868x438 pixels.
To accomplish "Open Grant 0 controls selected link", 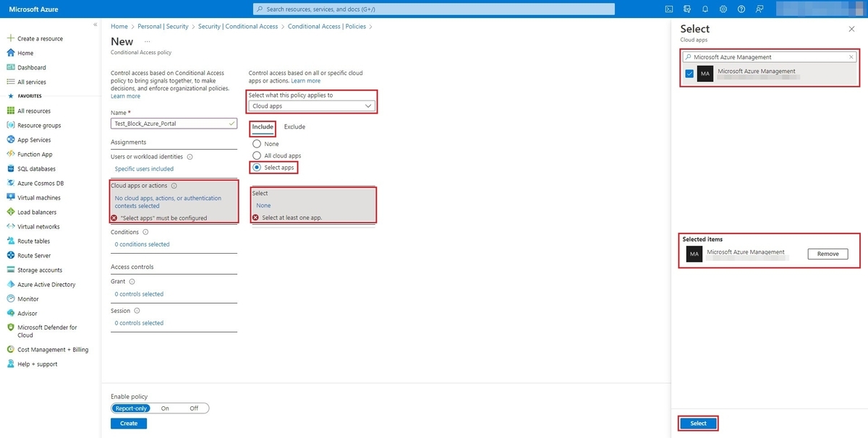I will tap(139, 294).
